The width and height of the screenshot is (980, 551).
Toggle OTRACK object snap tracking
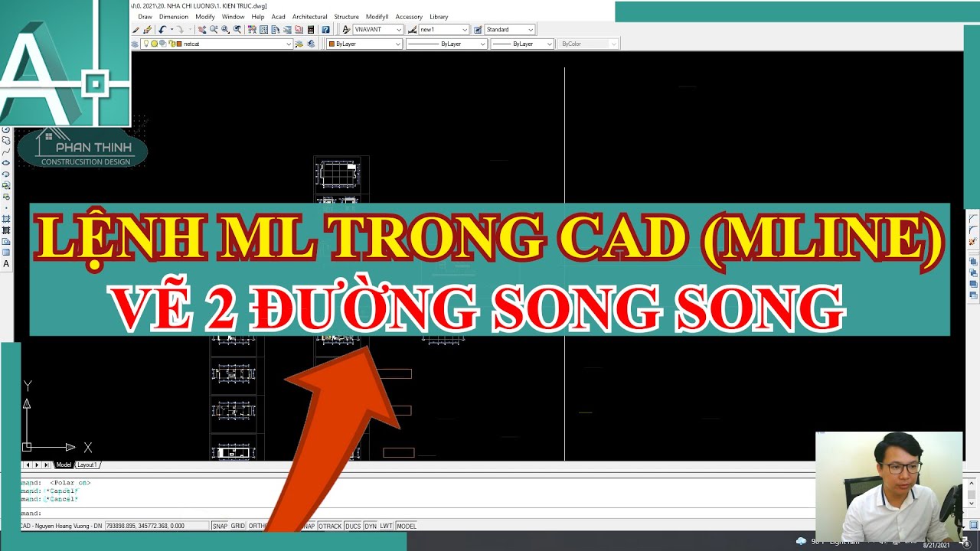[330, 526]
